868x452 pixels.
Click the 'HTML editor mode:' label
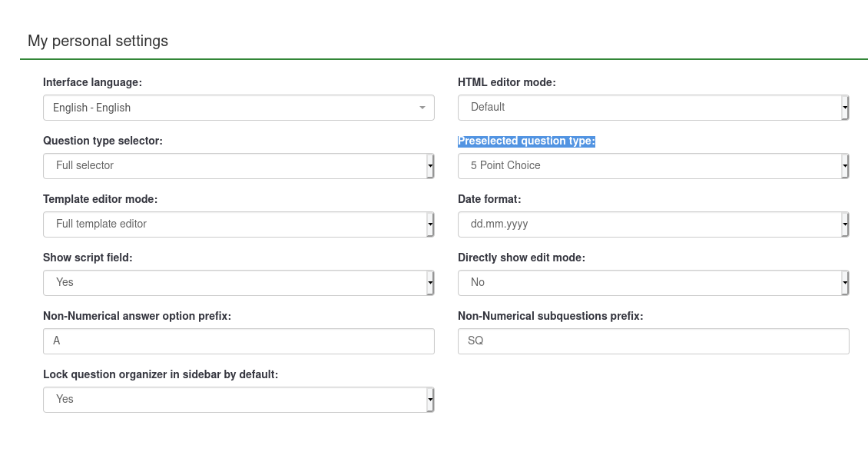[506, 82]
